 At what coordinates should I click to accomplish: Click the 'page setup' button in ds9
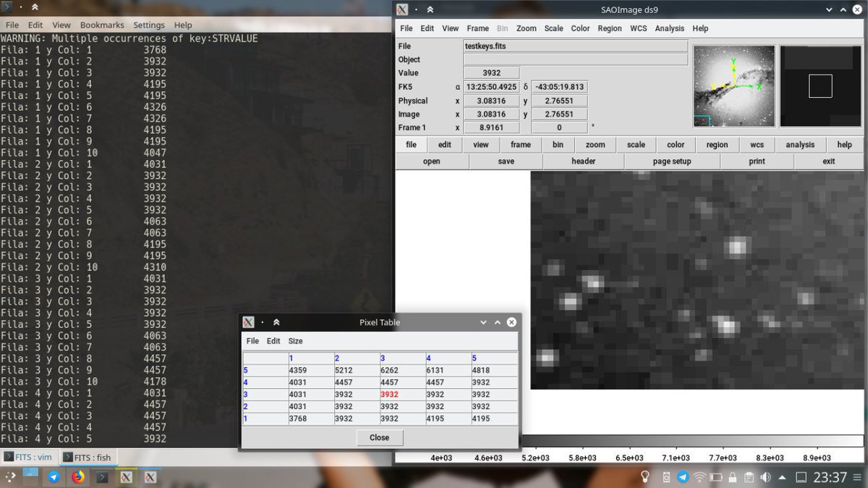(x=672, y=161)
